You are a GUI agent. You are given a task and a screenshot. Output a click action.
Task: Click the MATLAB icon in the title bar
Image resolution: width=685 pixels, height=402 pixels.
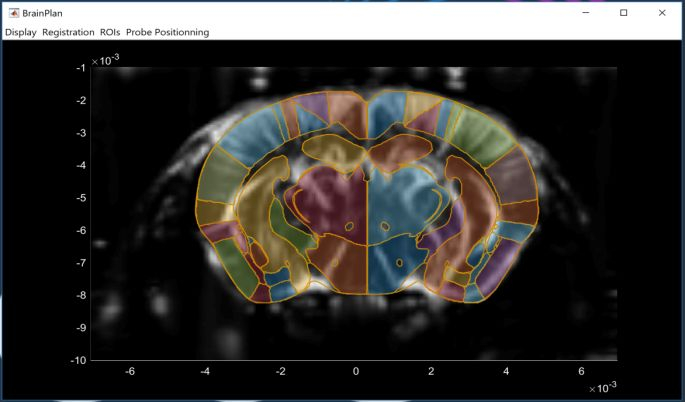(14, 13)
